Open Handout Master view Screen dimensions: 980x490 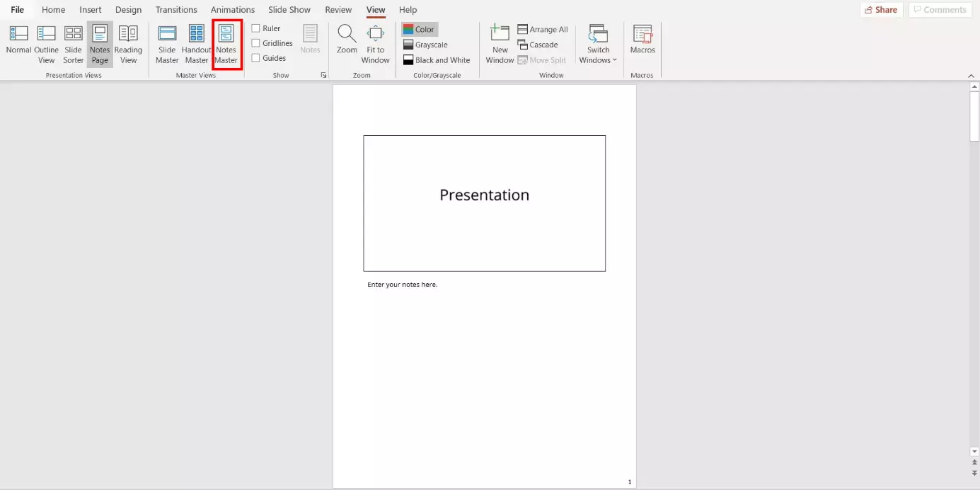[197, 45]
